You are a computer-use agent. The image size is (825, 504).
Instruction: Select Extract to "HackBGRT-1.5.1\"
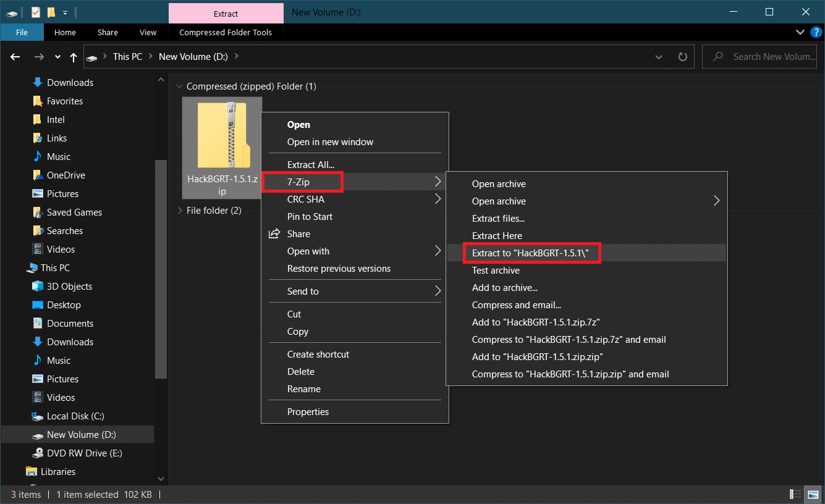pos(586,253)
